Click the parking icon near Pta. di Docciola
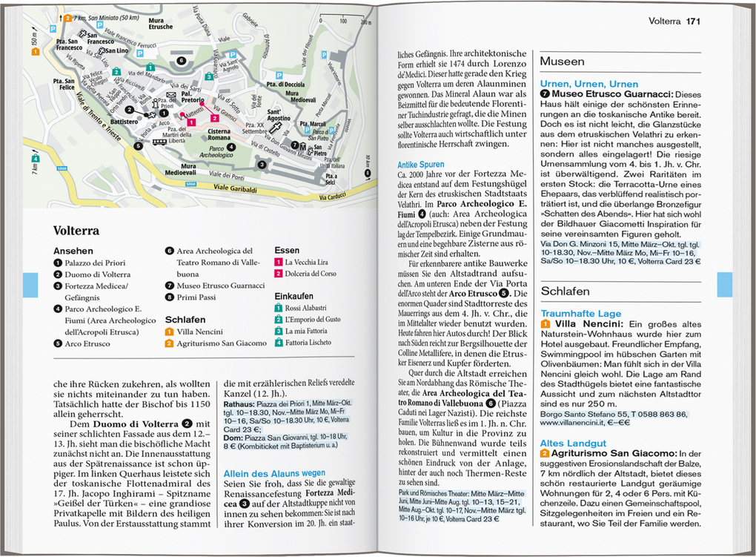The image size is (756, 557). 279,74
